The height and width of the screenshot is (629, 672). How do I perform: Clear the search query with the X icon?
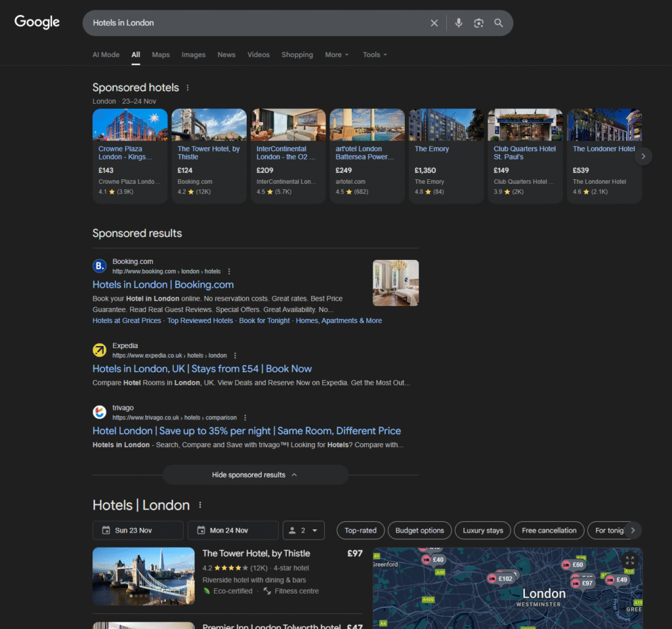434,22
